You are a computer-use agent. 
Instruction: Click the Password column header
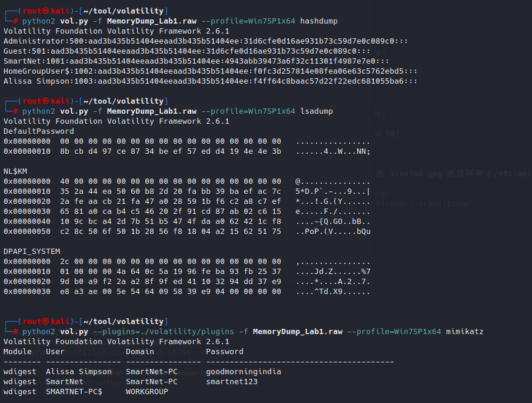(224, 352)
